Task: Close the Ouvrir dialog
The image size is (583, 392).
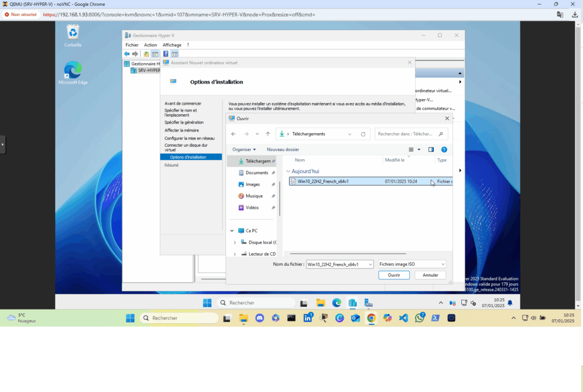Action: coord(447,118)
